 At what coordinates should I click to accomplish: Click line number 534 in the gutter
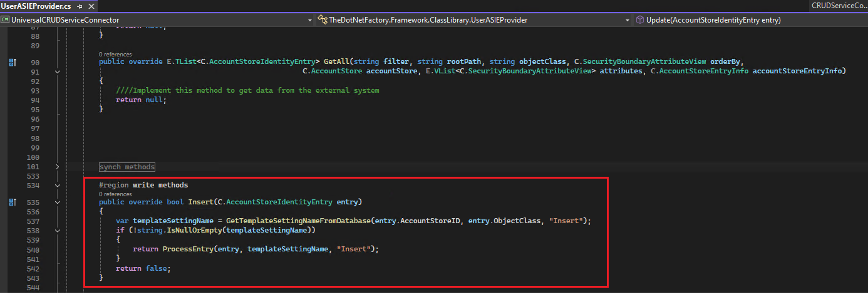pos(33,186)
